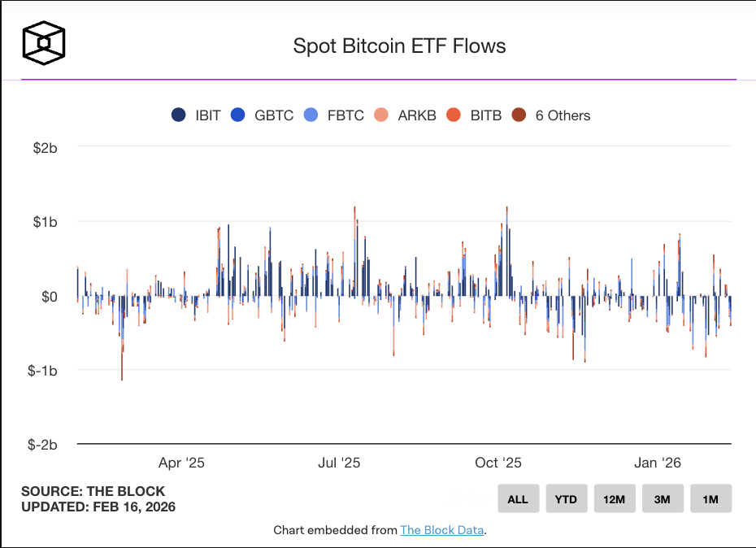Toggle ARKB peach legend dot

381,115
